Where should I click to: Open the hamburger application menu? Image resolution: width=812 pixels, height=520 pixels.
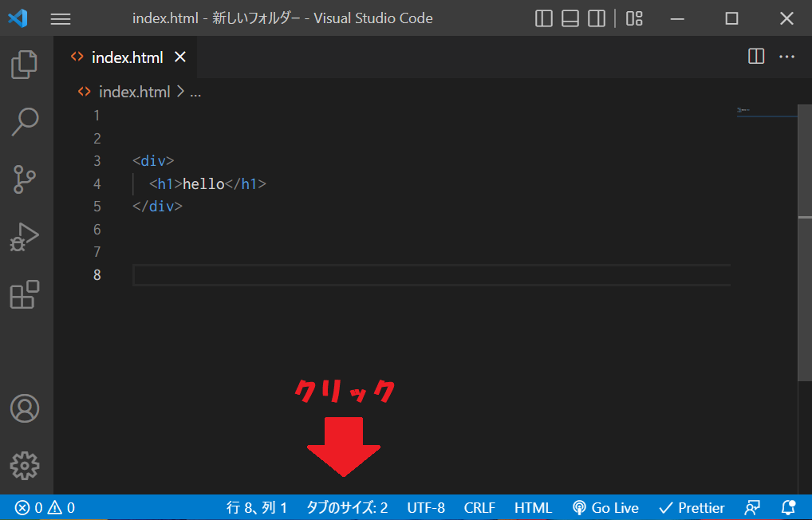[x=61, y=19]
